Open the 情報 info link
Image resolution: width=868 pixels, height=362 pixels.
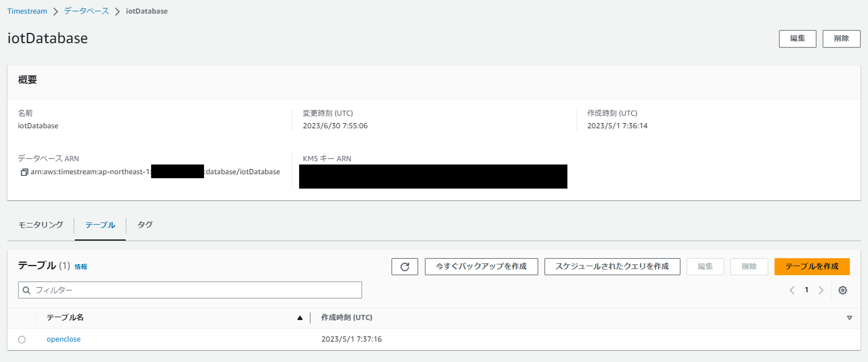tap(81, 267)
